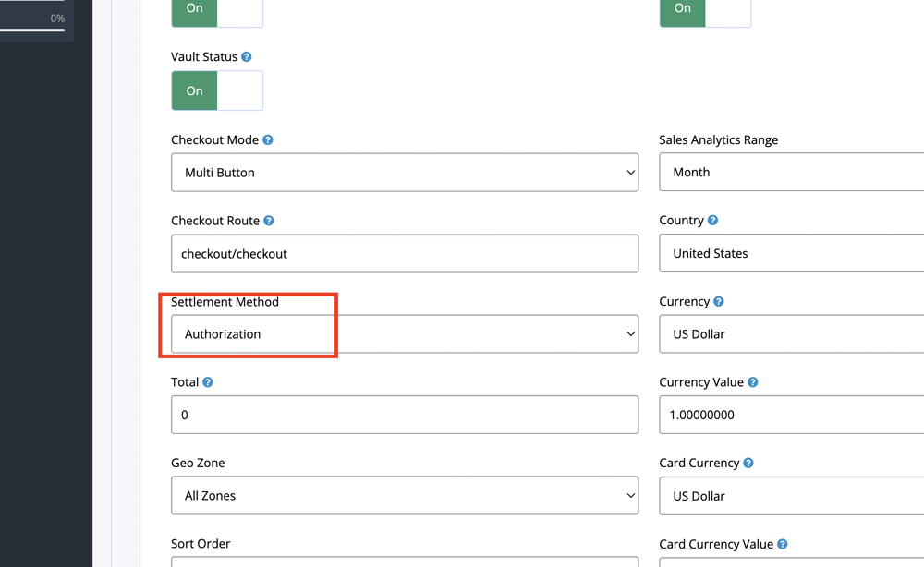
Task: Click the Sort Order label
Action: click(x=201, y=543)
